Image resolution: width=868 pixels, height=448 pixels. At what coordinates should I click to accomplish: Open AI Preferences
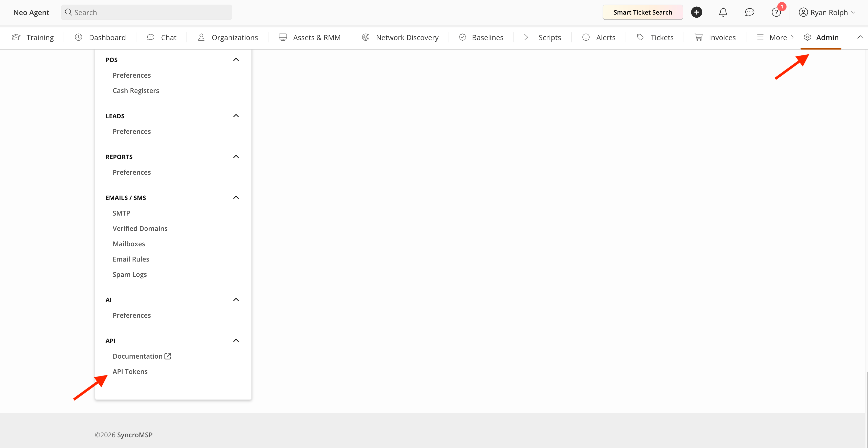coord(132,315)
